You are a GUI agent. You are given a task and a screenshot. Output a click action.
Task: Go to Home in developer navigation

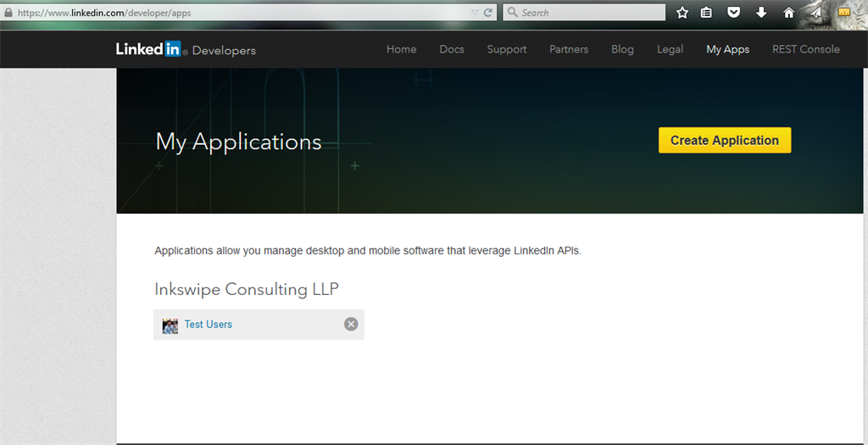401,49
